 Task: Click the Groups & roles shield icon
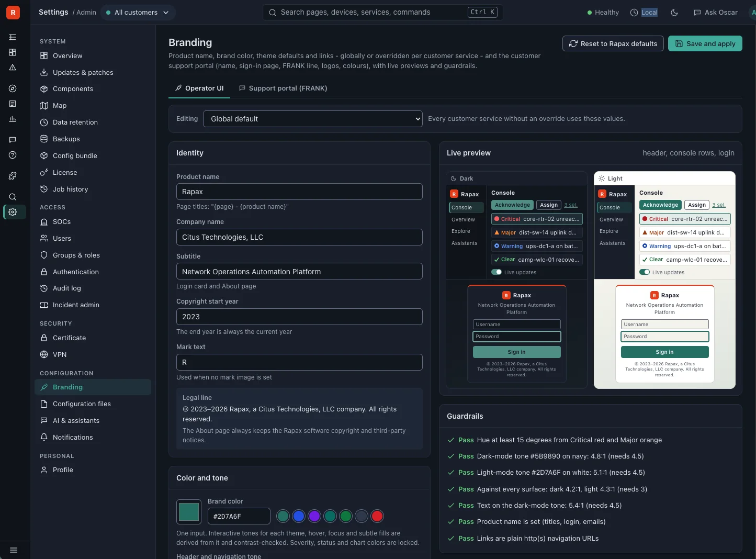(x=44, y=255)
